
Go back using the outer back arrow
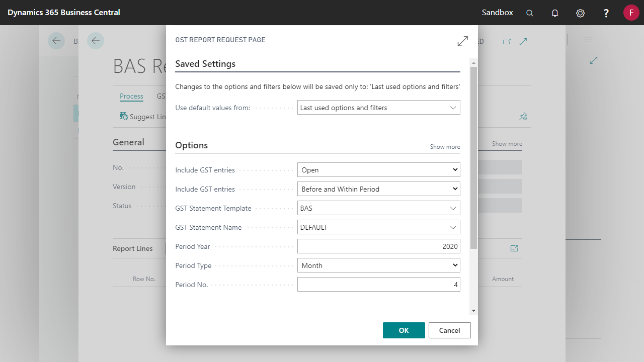tap(56, 41)
